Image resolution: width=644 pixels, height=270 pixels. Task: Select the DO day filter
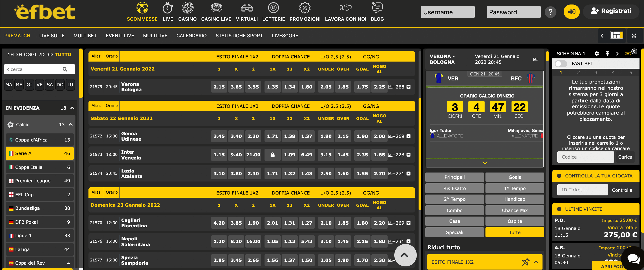tap(60, 85)
